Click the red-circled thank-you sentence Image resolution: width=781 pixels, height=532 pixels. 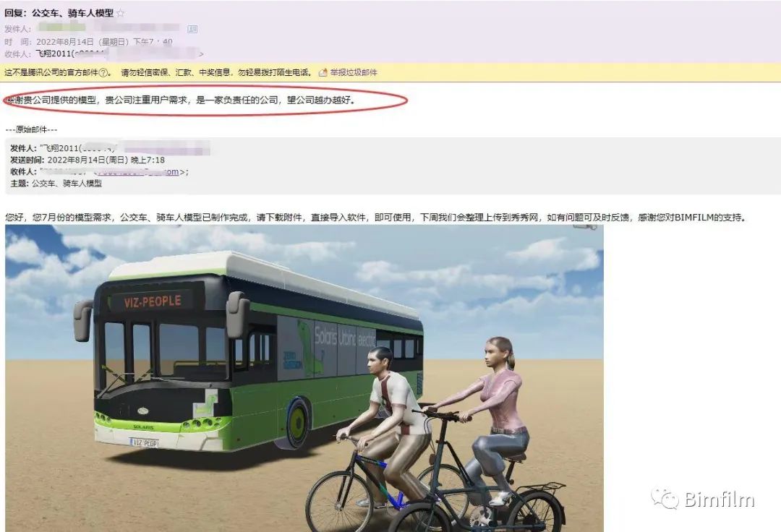click(182, 100)
